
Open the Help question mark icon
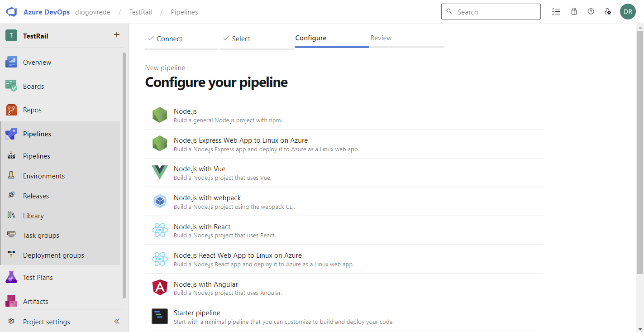(x=591, y=12)
